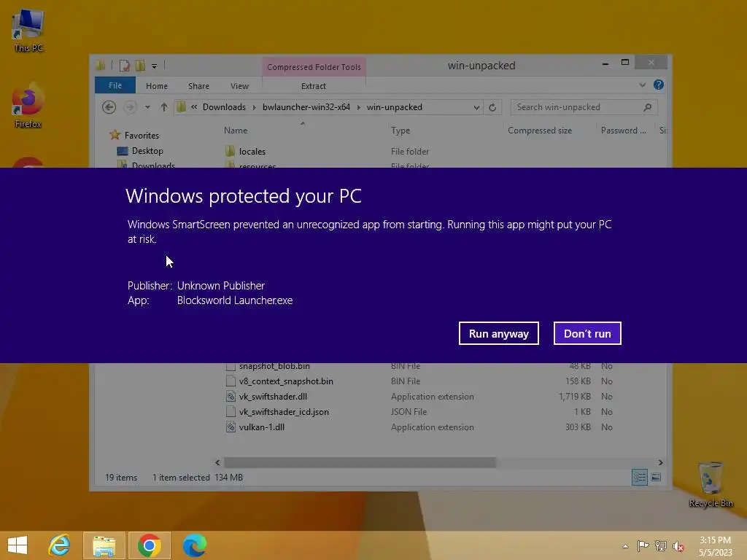
Task: Open the Extract ribbon tab
Action: (314, 86)
